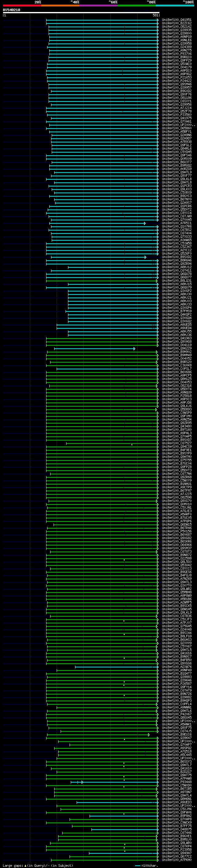
Task: Click the green ~80% identity legend bar
Action: pos(137,6)
